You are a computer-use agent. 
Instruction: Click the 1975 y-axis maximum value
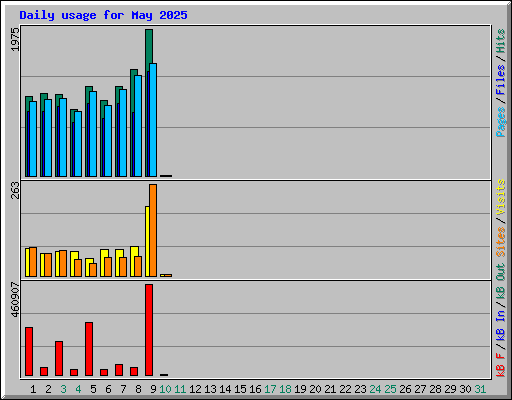coord(15,40)
